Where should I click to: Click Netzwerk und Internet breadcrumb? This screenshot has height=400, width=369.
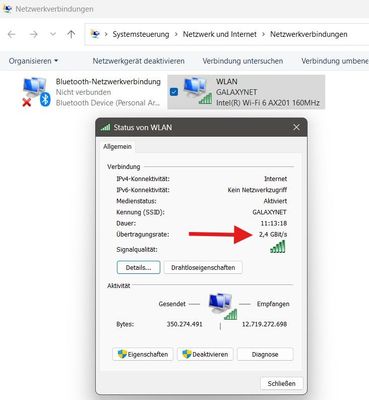[220, 34]
